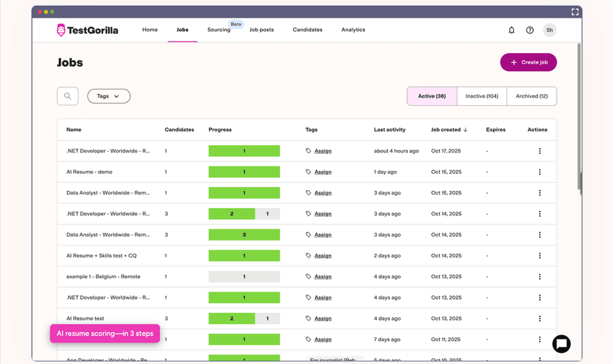The height and width of the screenshot is (364, 613).
Task: Open actions menu for AI Resume - demo
Action: point(540,172)
